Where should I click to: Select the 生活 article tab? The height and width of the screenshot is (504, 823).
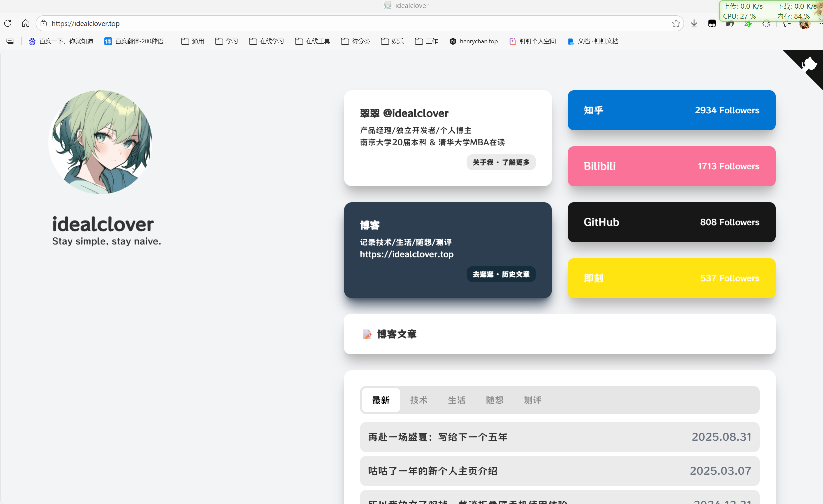pos(457,400)
